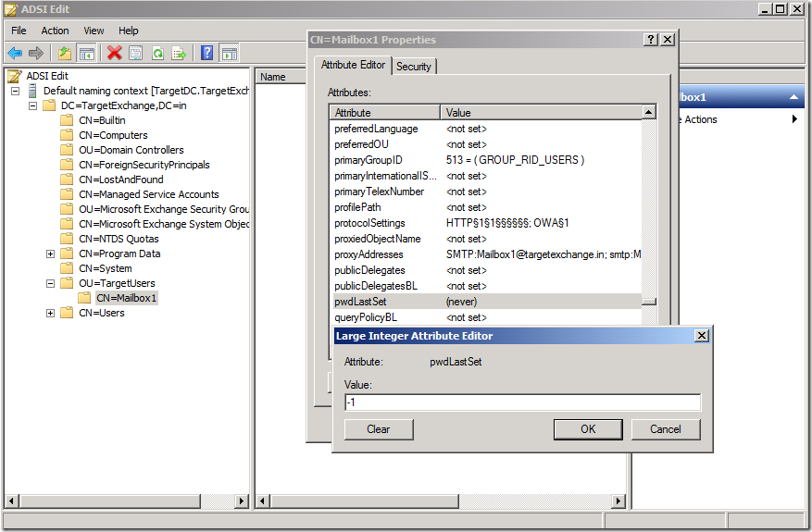Image resolution: width=812 pixels, height=532 pixels.
Task: Select CN=Microsoft Exchange System Objects tree item
Action: click(164, 224)
